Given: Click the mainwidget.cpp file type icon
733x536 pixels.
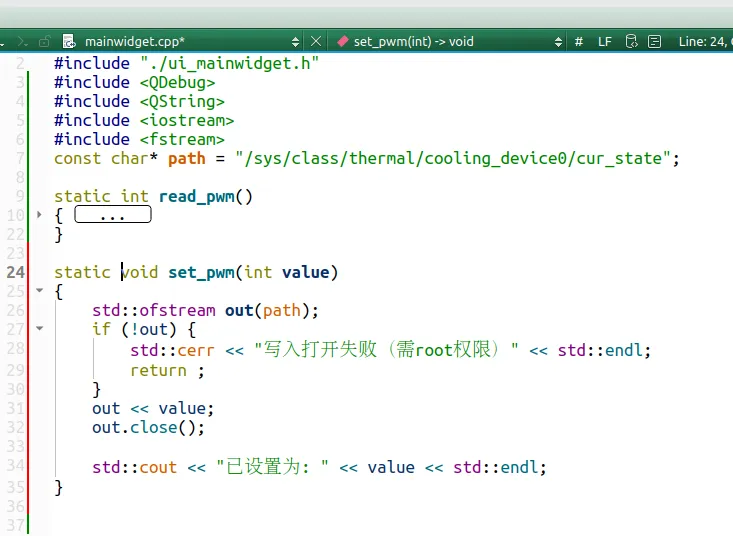Looking at the screenshot, I should pos(69,42).
